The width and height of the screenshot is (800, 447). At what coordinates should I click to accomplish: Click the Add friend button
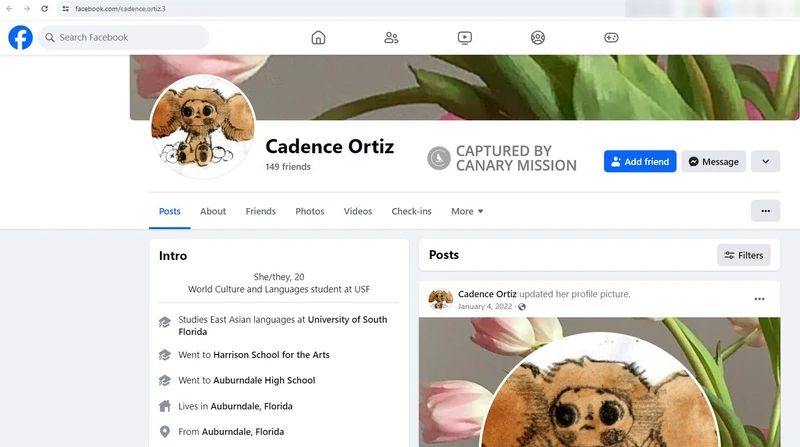(640, 162)
